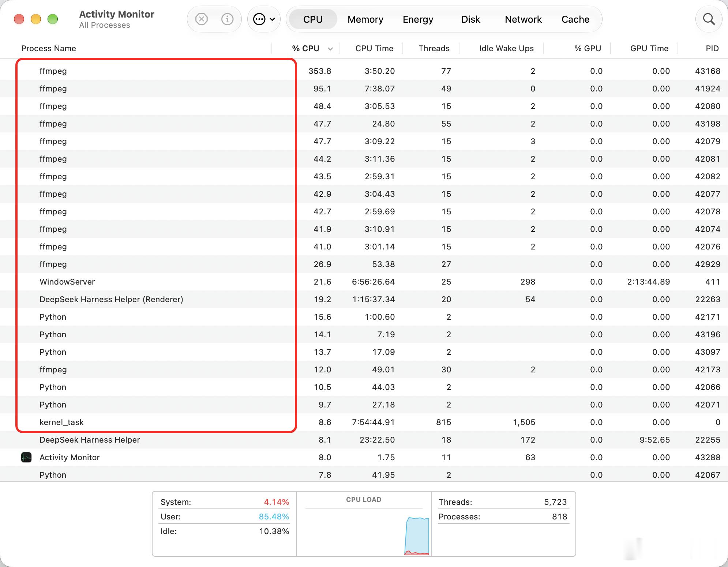Select the Activity Monitor app icon row

pyautogui.click(x=364, y=457)
